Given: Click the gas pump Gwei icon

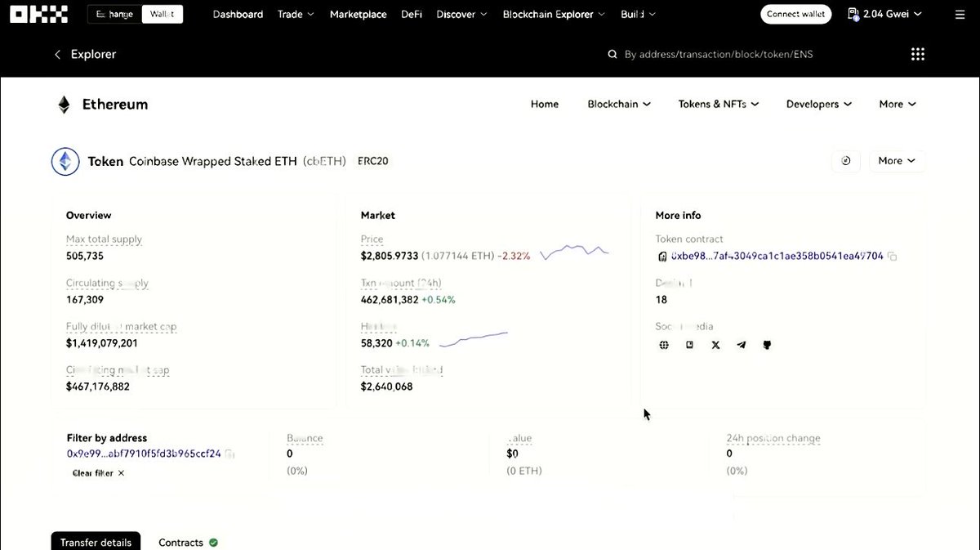Looking at the screenshot, I should [x=853, y=14].
